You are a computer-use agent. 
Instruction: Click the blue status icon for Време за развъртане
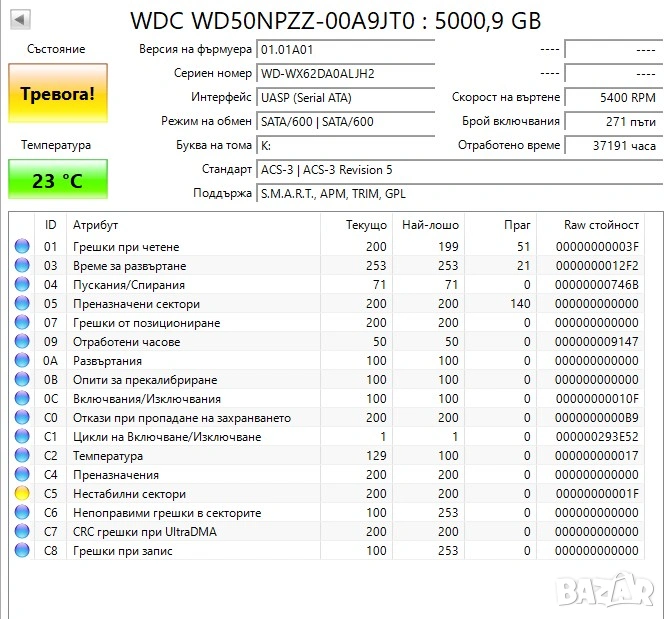(x=22, y=266)
